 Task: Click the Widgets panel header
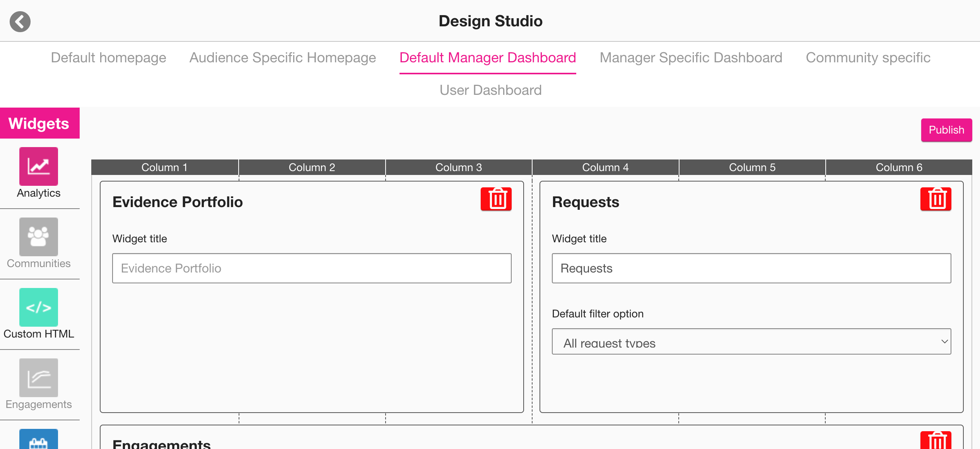39,123
